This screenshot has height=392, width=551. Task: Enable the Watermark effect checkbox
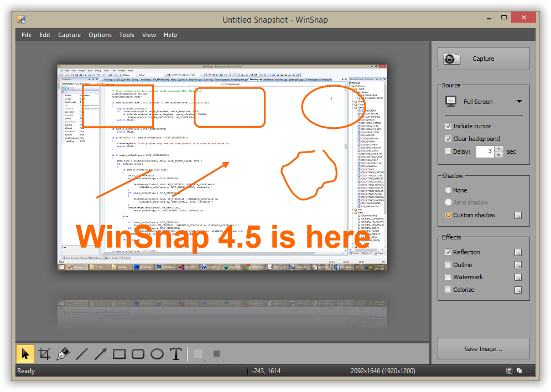[449, 277]
